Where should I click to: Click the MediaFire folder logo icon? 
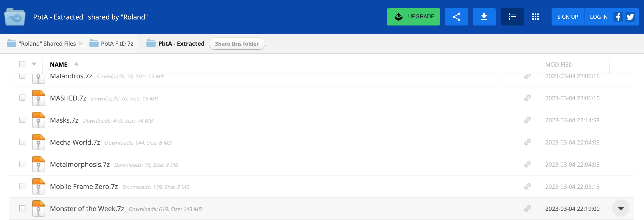15,17
